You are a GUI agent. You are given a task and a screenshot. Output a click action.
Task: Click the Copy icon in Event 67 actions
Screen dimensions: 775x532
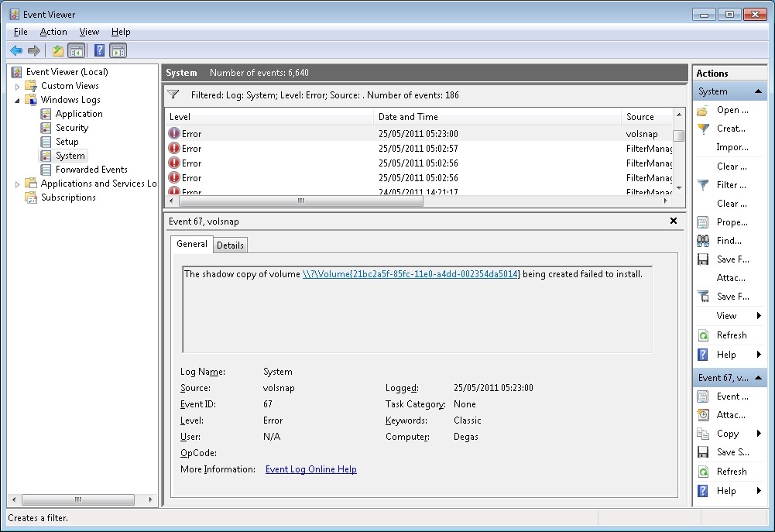pyautogui.click(x=703, y=434)
